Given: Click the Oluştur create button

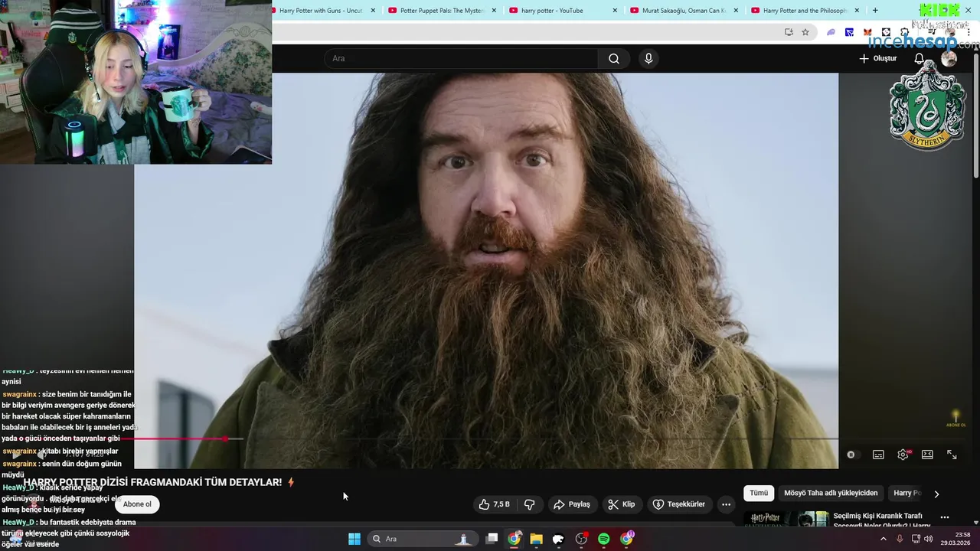Looking at the screenshot, I should pos(877,59).
